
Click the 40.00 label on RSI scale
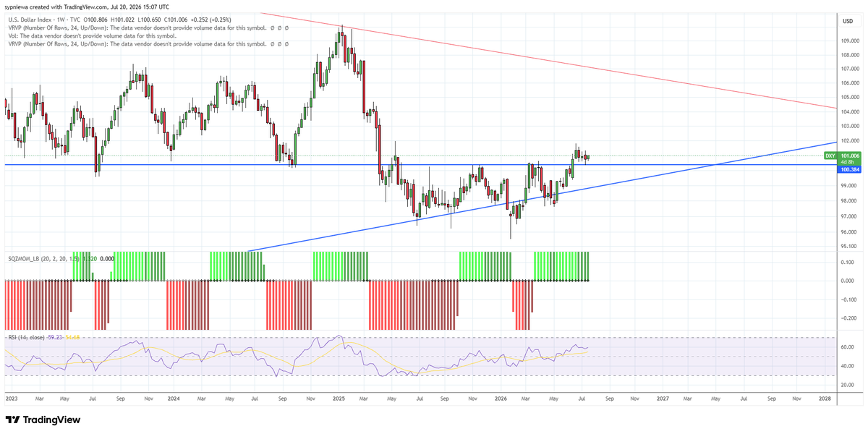click(x=847, y=366)
